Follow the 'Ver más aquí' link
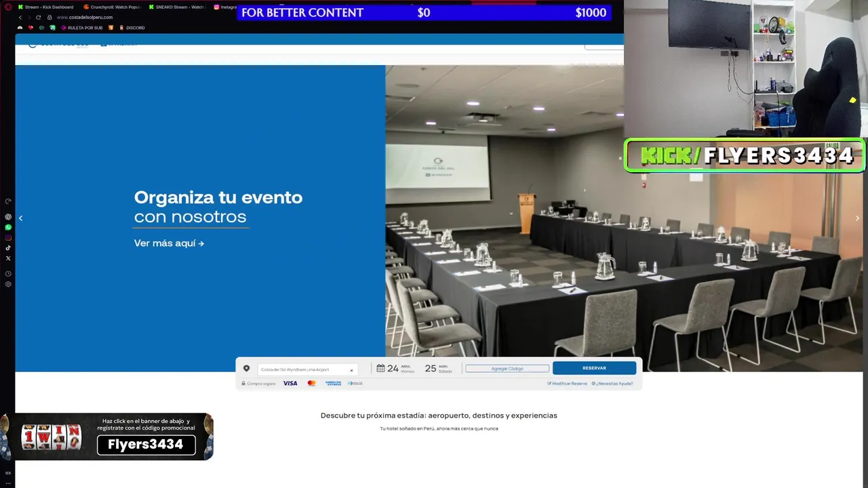This screenshot has height=488, width=868. [x=169, y=243]
